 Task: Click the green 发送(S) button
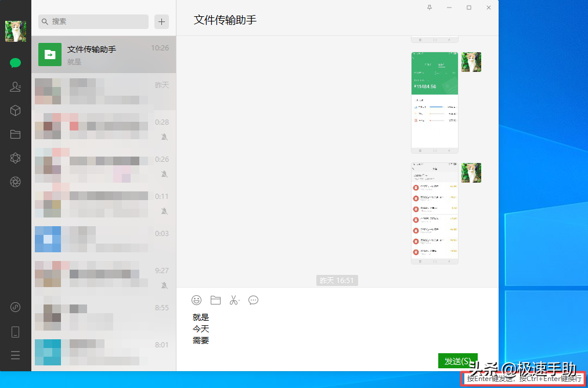457,361
